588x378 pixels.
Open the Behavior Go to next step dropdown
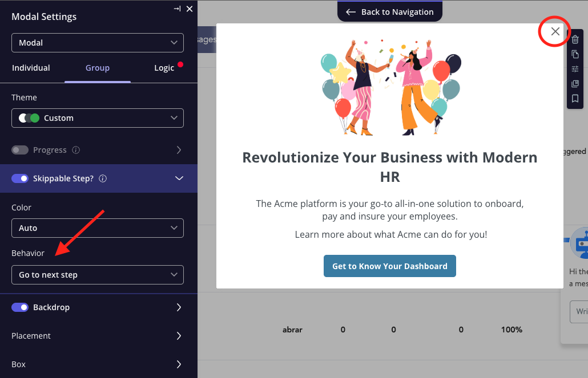click(98, 275)
